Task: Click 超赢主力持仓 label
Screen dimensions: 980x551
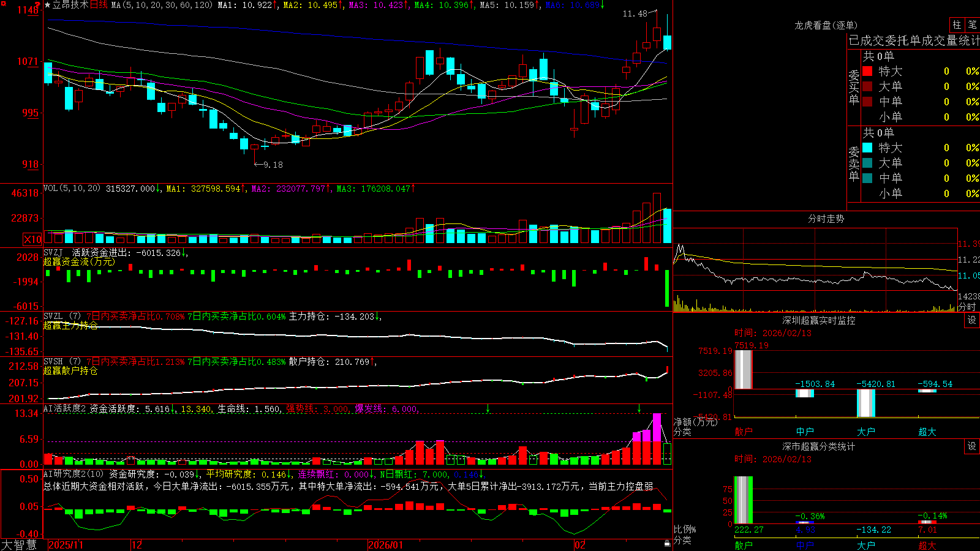Action: click(x=70, y=325)
